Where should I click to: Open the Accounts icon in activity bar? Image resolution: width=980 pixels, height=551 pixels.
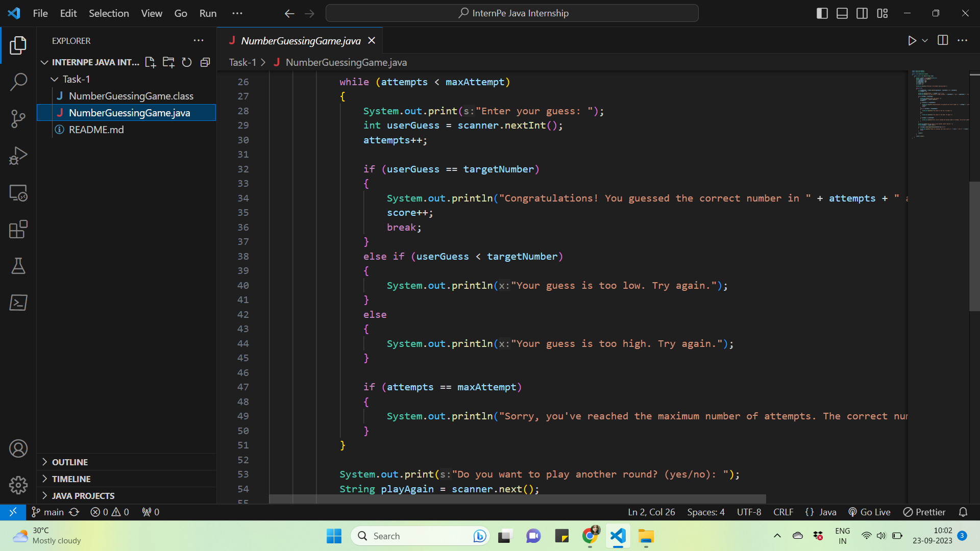tap(18, 448)
